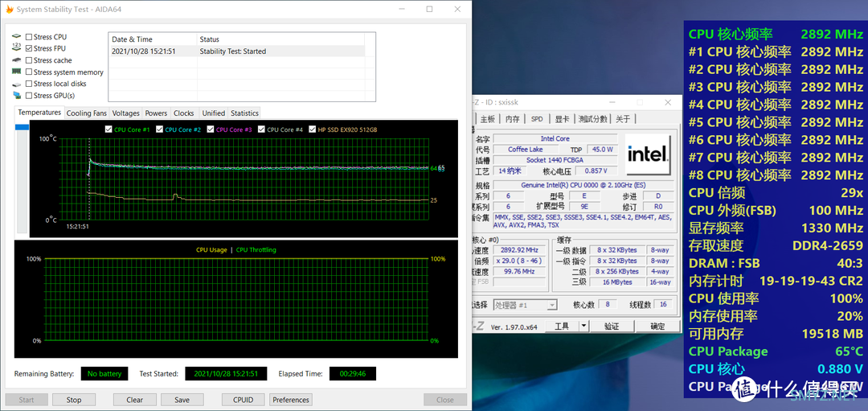Screen dimensions: 868x411
Task: Toggle CPU Core #1 graph checkbox
Action: pos(108,129)
